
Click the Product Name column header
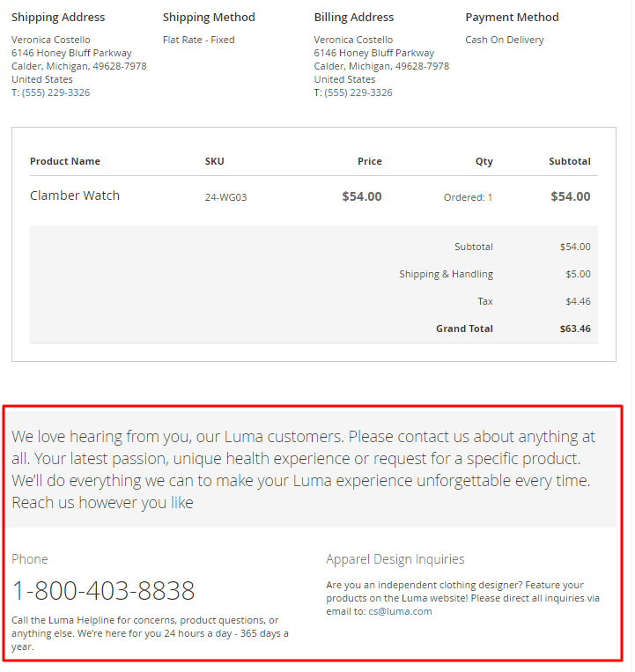(65, 161)
